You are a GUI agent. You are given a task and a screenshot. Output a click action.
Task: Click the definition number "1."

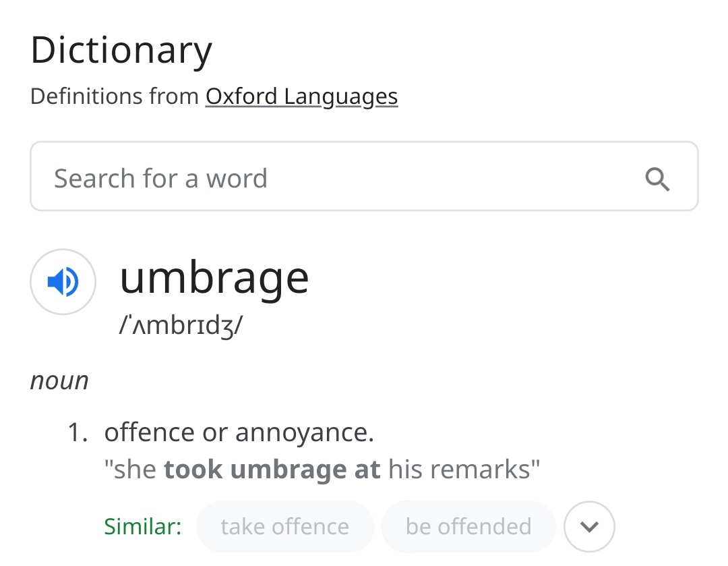coord(78,432)
